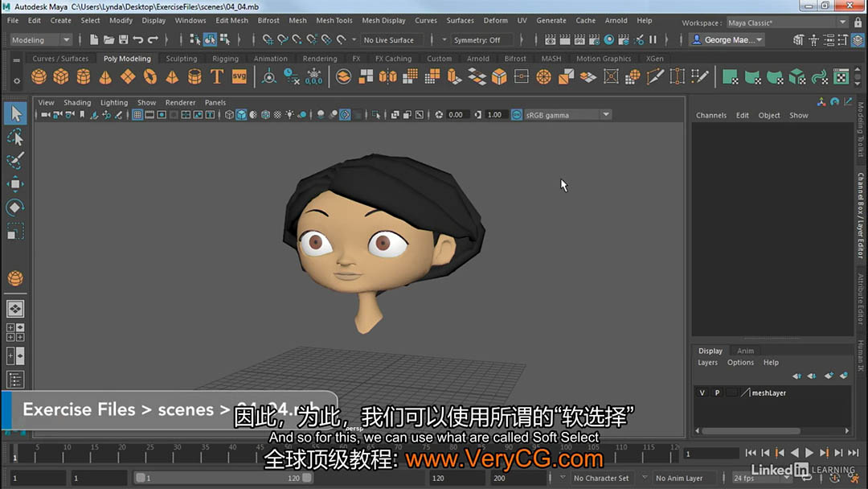Screen dimensions: 868x489
Task: Toggle snap to grids
Action: [268, 40]
